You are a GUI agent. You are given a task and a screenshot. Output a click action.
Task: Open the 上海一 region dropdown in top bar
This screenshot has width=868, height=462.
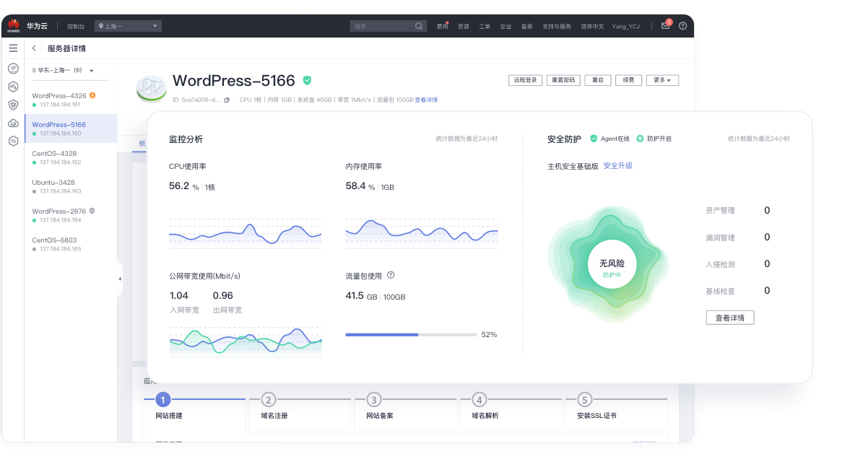[128, 26]
